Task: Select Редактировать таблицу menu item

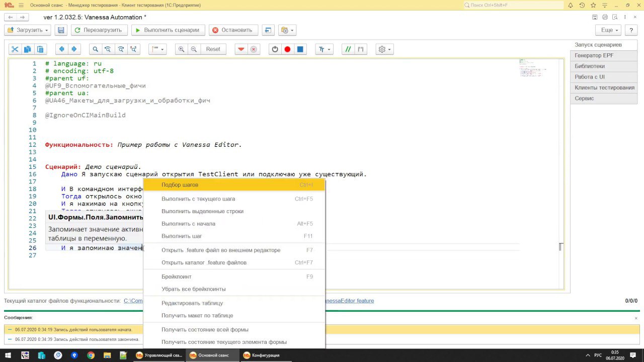Action: point(234,303)
